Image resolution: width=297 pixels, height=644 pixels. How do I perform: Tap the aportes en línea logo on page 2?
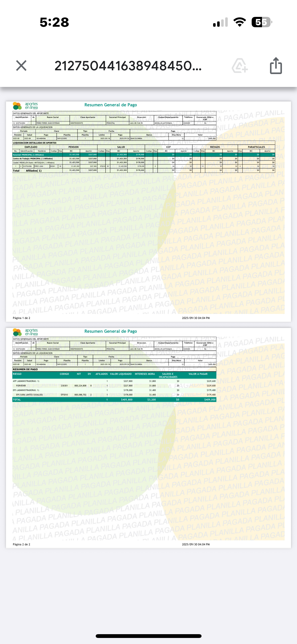tap(25, 332)
